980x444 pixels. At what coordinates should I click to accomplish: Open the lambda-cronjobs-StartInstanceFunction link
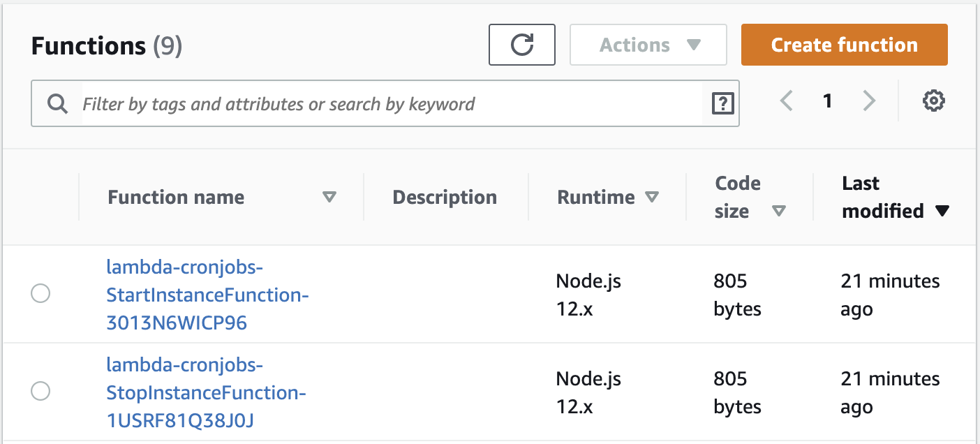207,295
